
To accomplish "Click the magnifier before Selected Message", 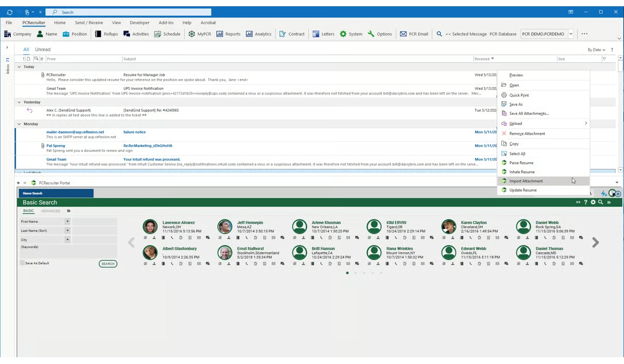I will click(x=439, y=34).
